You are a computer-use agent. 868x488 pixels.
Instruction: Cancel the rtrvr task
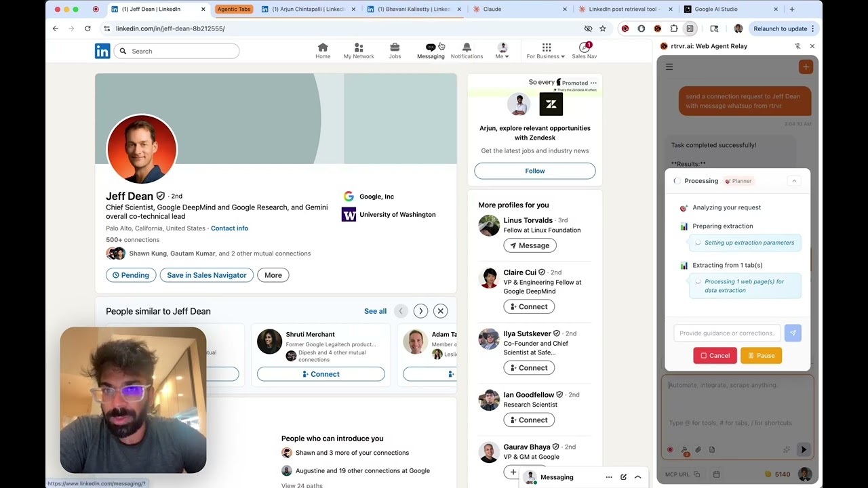pyautogui.click(x=715, y=356)
